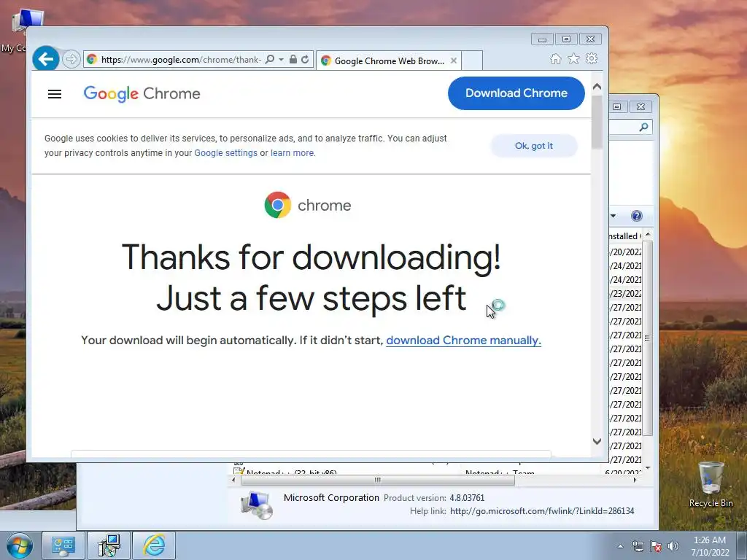Viewport: 747px width, 560px height.
Task: Click the 4.8.03761 product version text
Action: 467,498
